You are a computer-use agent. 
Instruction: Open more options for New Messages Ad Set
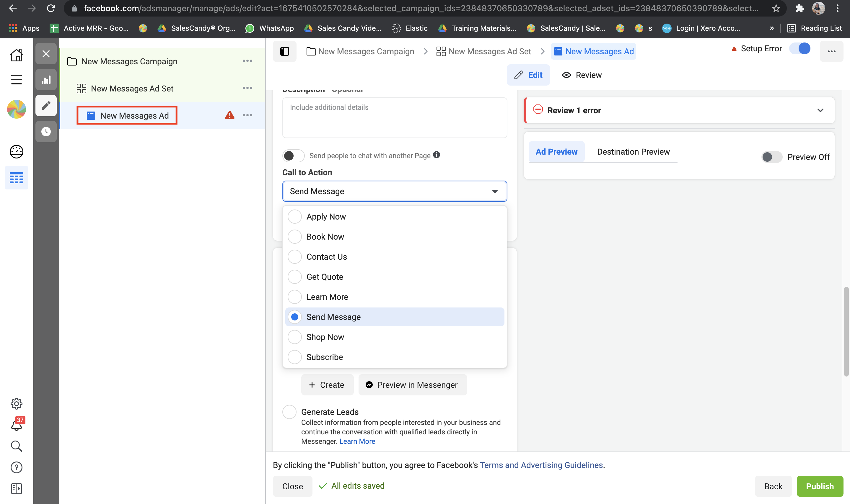[x=247, y=88]
